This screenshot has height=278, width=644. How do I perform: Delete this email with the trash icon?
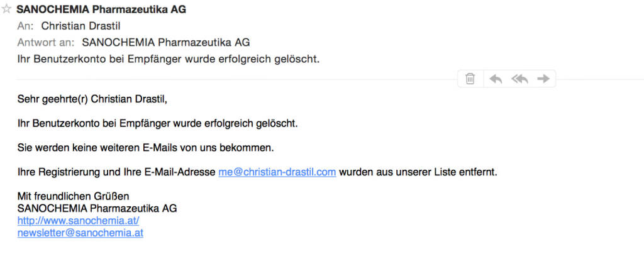pyautogui.click(x=470, y=79)
